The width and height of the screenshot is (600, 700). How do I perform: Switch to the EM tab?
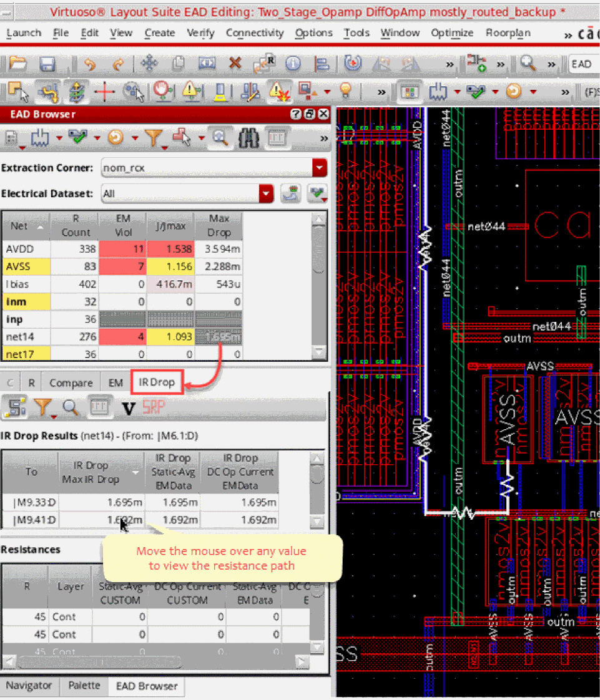tap(116, 382)
